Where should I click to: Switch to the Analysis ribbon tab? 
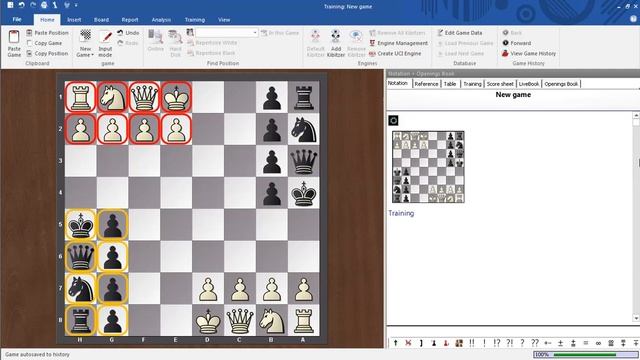click(161, 20)
